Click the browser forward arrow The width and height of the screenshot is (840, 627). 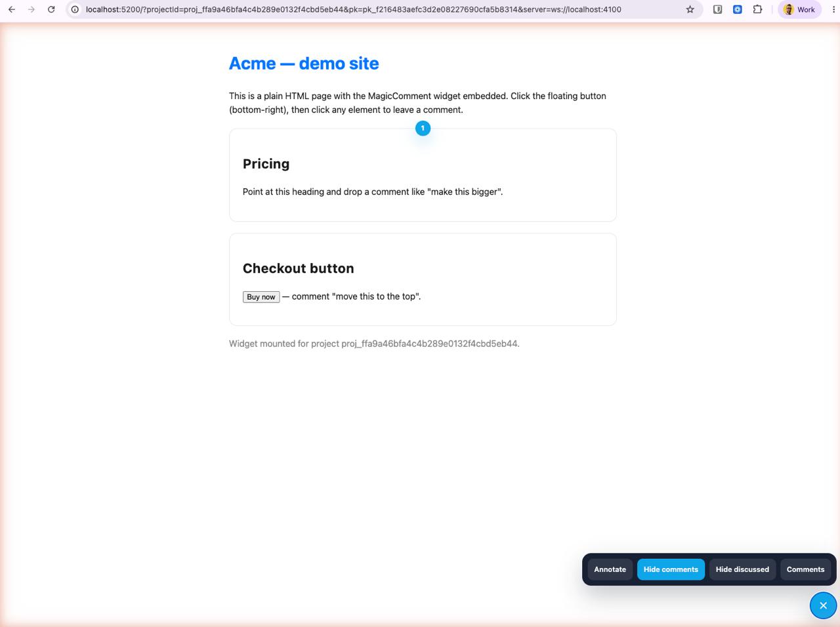31,9
